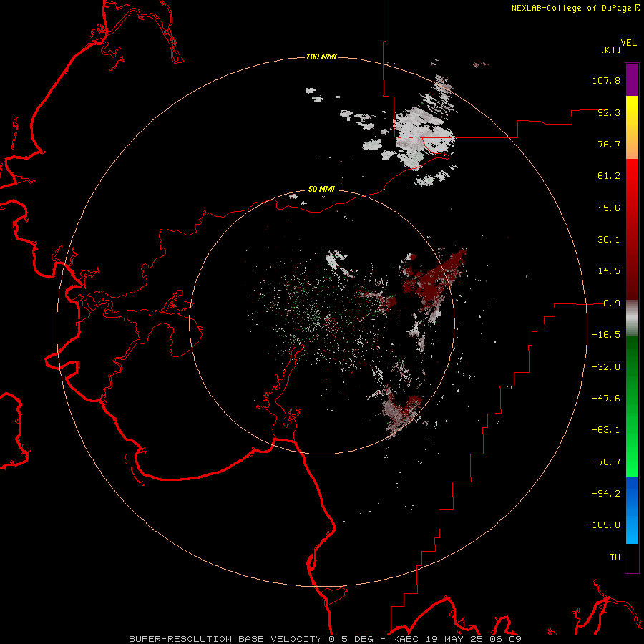644x644 pixels.
Task: Pick the blue segment of velocity color bar
Action: (x=632, y=510)
